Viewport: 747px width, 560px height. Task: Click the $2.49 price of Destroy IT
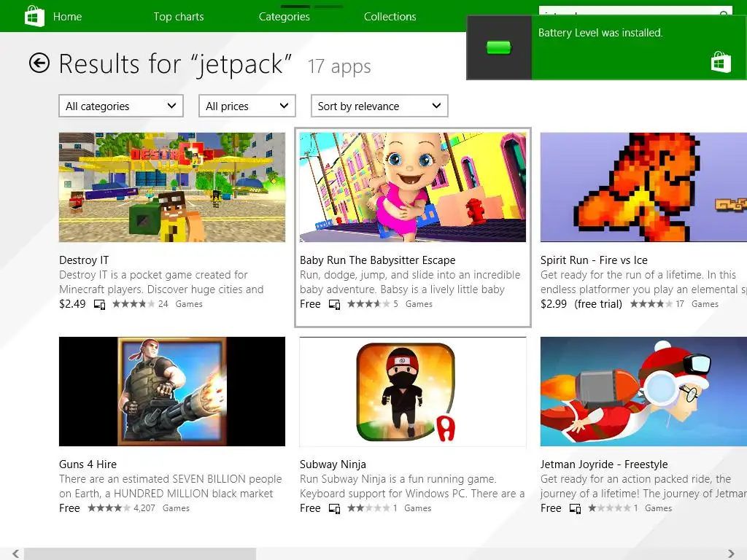click(72, 304)
